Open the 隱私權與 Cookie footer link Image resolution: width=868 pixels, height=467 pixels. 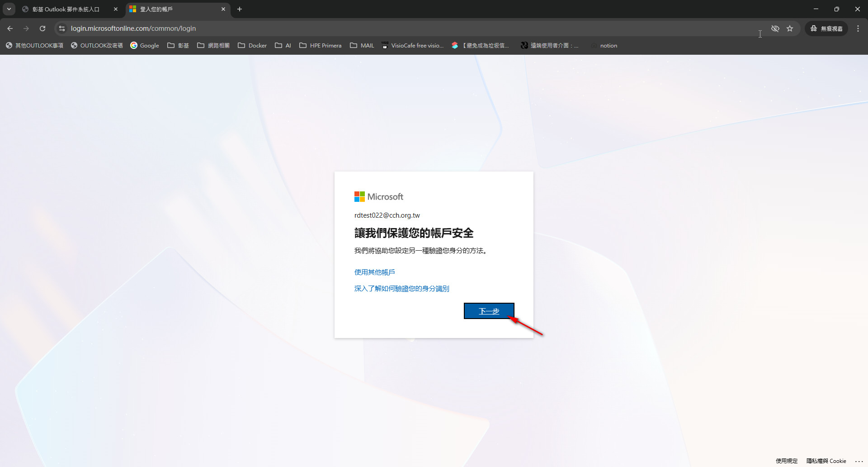coord(826,461)
